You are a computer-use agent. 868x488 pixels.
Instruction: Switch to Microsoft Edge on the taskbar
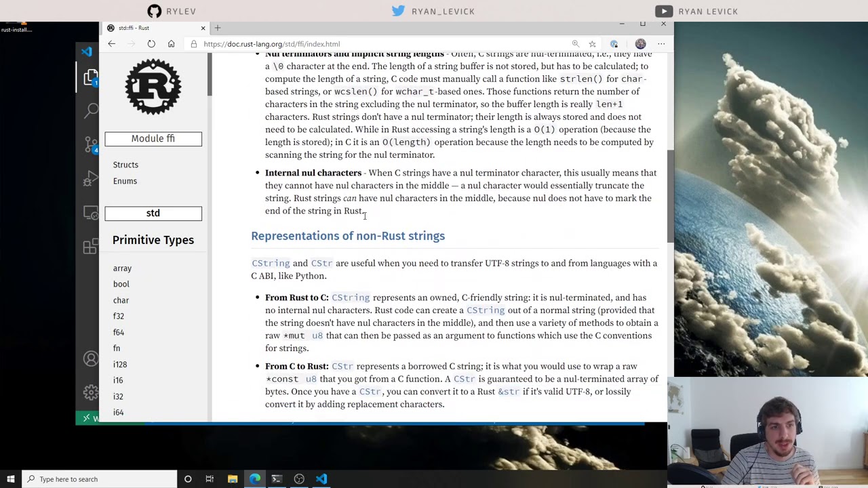[x=255, y=479]
